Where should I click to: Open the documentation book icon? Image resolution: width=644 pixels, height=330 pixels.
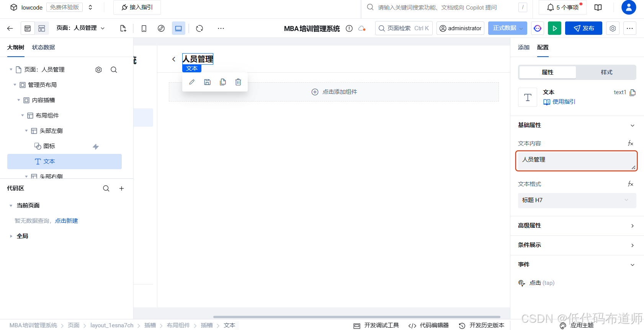(598, 7)
